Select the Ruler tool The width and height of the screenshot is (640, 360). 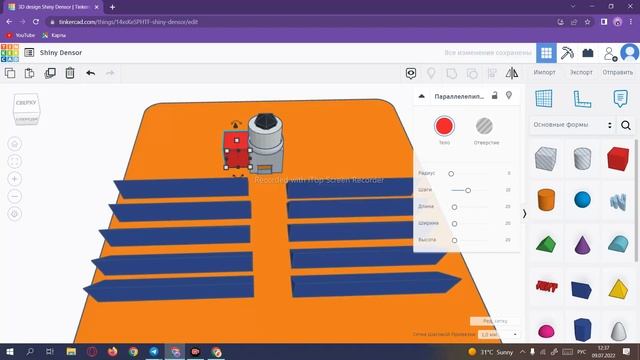tap(582, 99)
